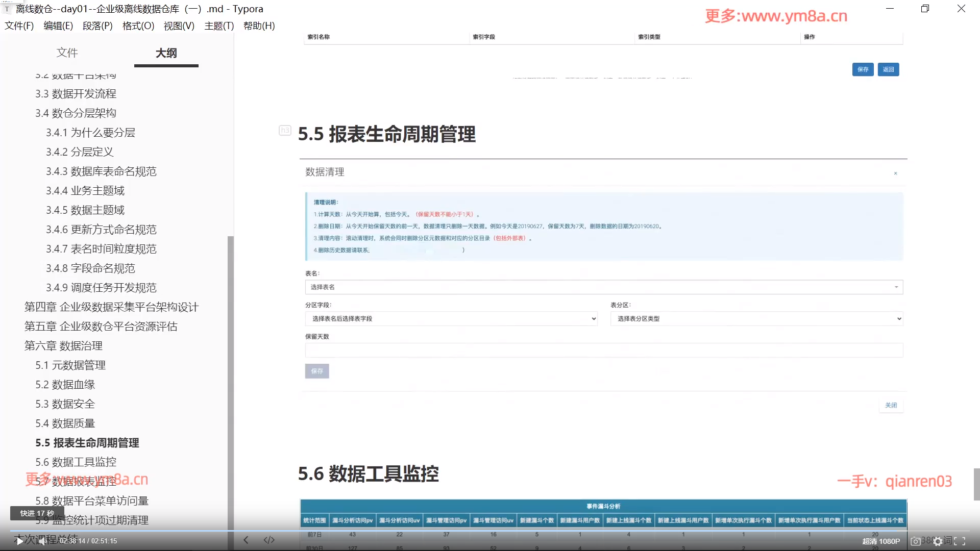This screenshot has width=980, height=551.
Task: Click the 关闭 button in dialog
Action: coord(891,405)
